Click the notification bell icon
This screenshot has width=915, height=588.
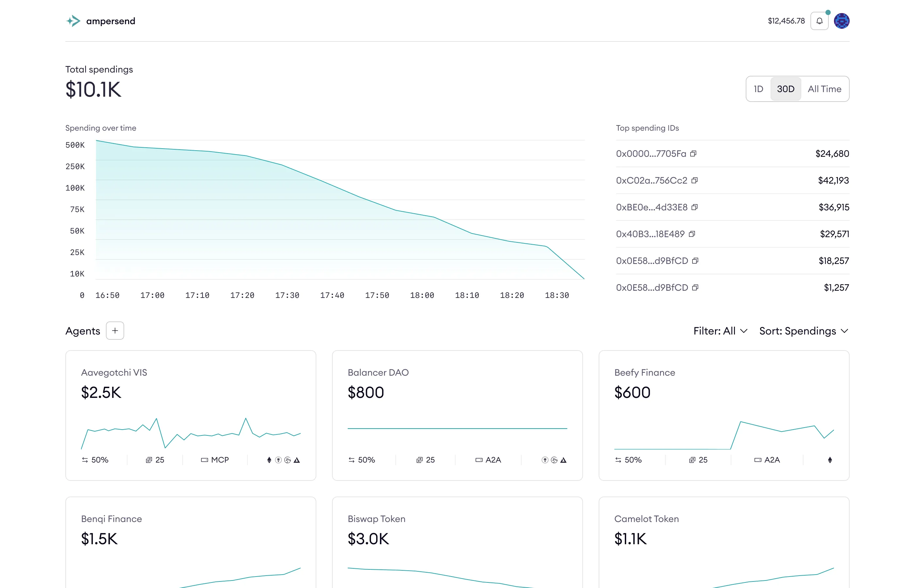point(819,21)
